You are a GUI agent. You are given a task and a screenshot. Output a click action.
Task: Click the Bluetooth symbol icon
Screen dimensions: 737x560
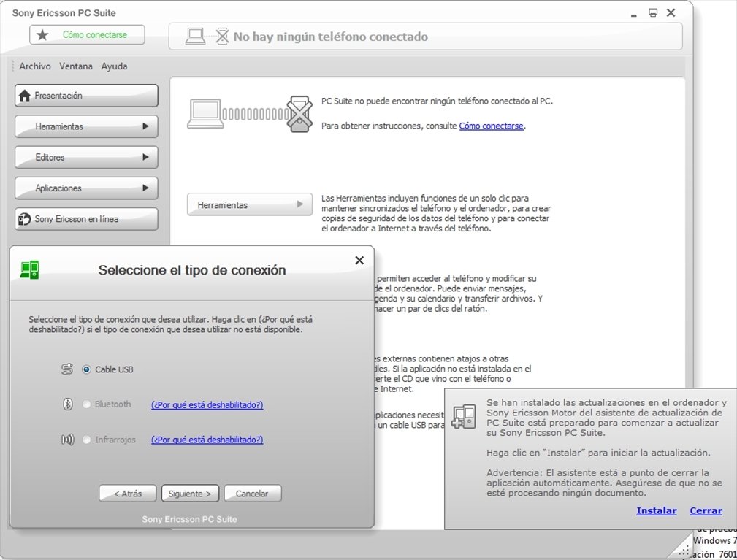point(68,404)
